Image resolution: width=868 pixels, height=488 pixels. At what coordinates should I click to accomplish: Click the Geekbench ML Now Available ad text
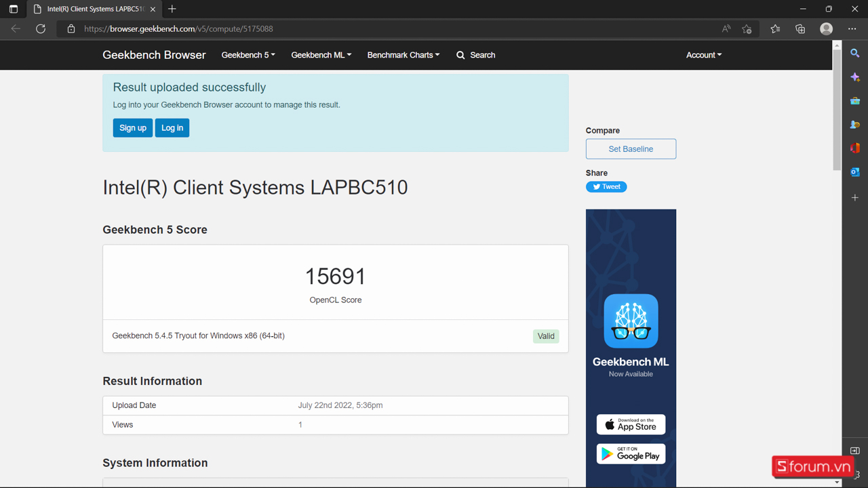pyautogui.click(x=631, y=367)
